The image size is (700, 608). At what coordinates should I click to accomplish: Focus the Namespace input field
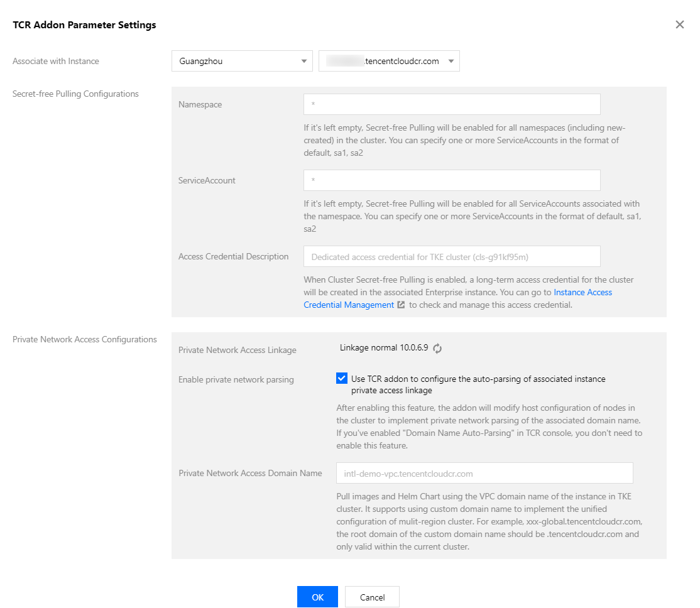coord(452,104)
